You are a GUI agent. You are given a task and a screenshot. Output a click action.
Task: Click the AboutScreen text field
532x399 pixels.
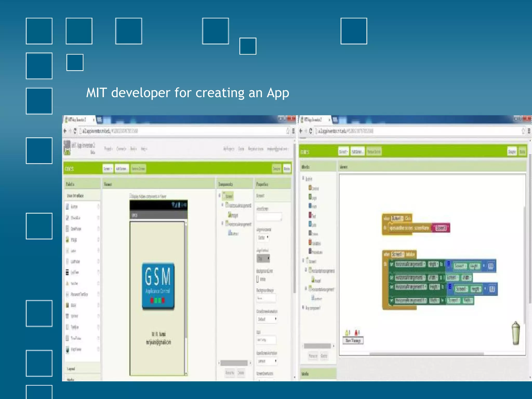(x=269, y=217)
